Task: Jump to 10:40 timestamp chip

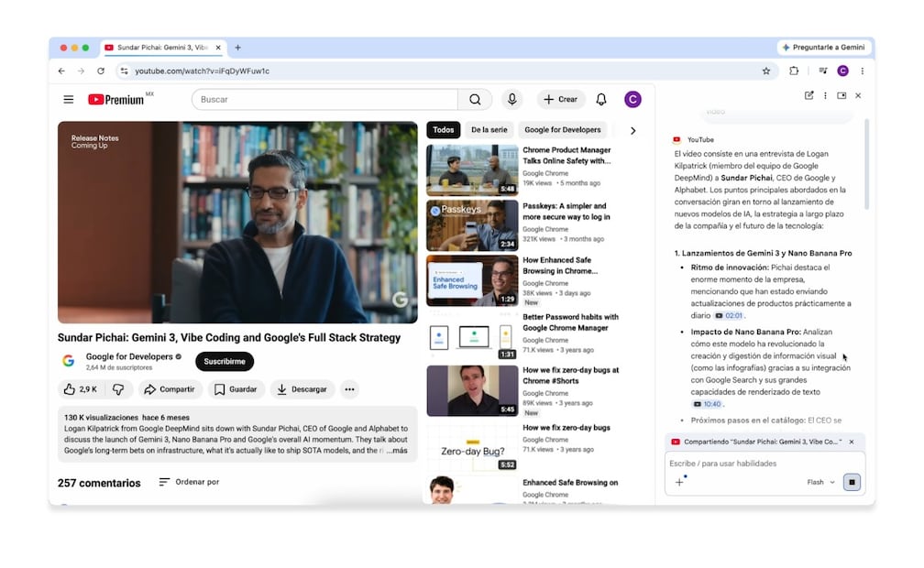Action: point(707,404)
